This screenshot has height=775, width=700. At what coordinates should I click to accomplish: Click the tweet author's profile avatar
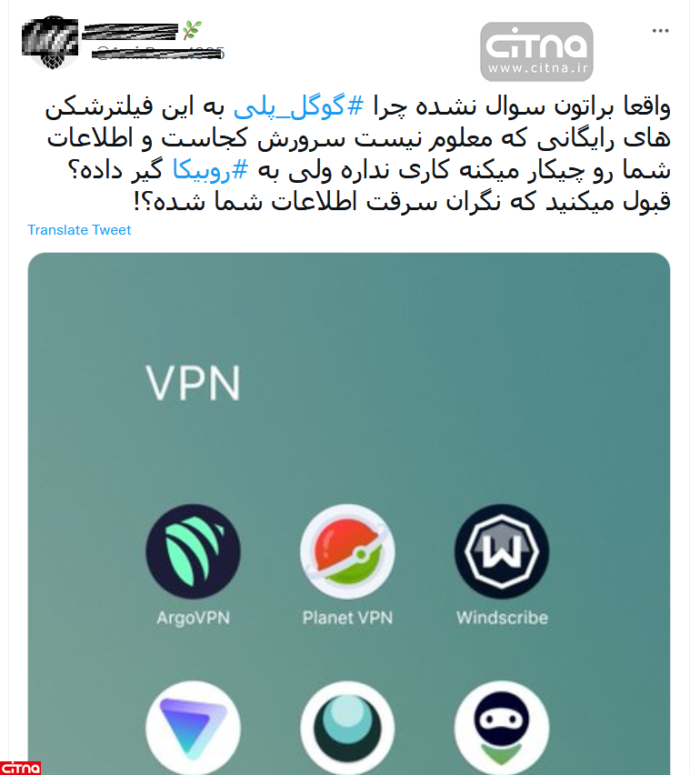coord(51,43)
